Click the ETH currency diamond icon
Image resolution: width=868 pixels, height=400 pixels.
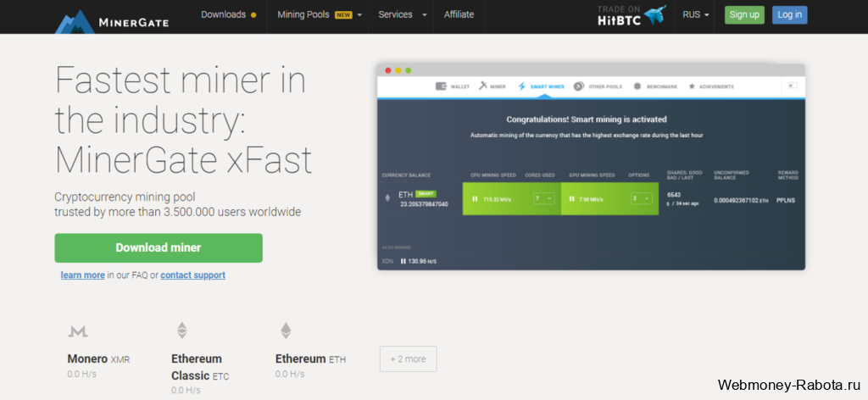tap(387, 198)
